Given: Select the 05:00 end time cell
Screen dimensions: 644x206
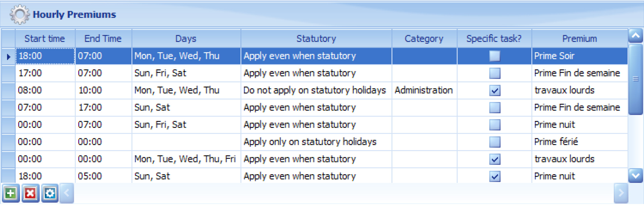Looking at the screenshot, I should pos(103,176).
